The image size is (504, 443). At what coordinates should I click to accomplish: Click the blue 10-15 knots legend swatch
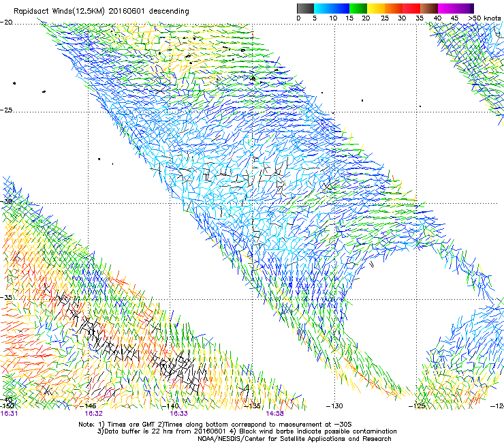pyautogui.click(x=341, y=8)
